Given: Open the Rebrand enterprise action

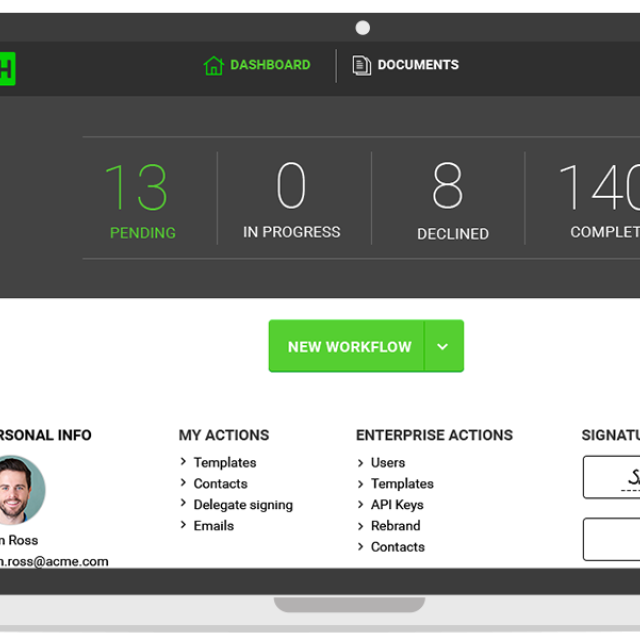Looking at the screenshot, I should coord(395,526).
